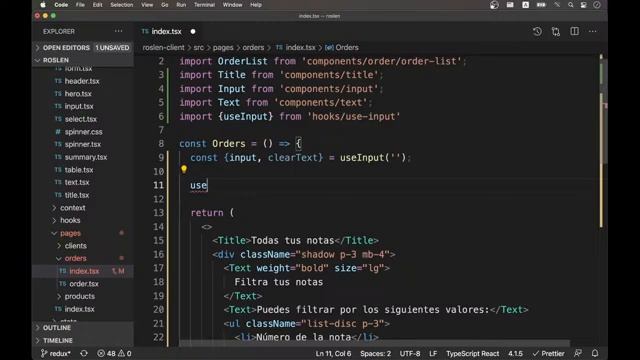Viewport: 640px width, 360px height.
Task: Open the timeline history icon in editor toolbar
Action: (x=537, y=31)
